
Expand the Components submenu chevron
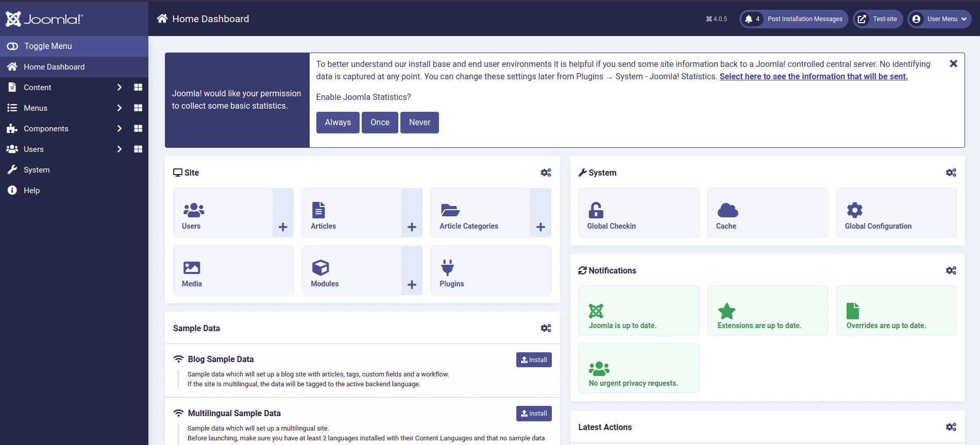click(120, 129)
